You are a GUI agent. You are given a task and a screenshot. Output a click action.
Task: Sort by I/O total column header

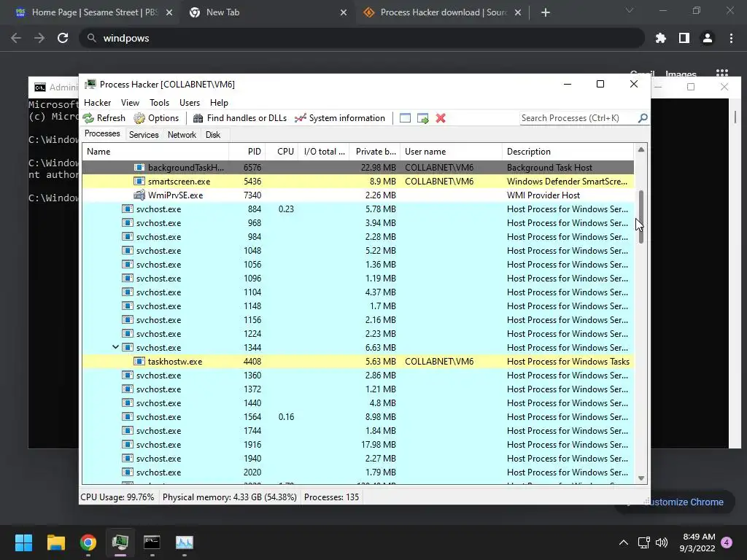[324, 152]
